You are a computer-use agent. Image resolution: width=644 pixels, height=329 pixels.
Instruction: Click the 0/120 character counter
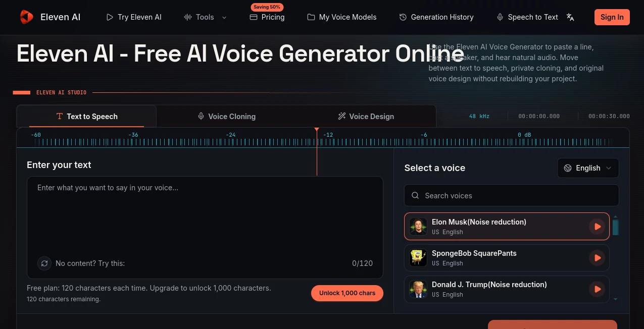click(x=363, y=263)
